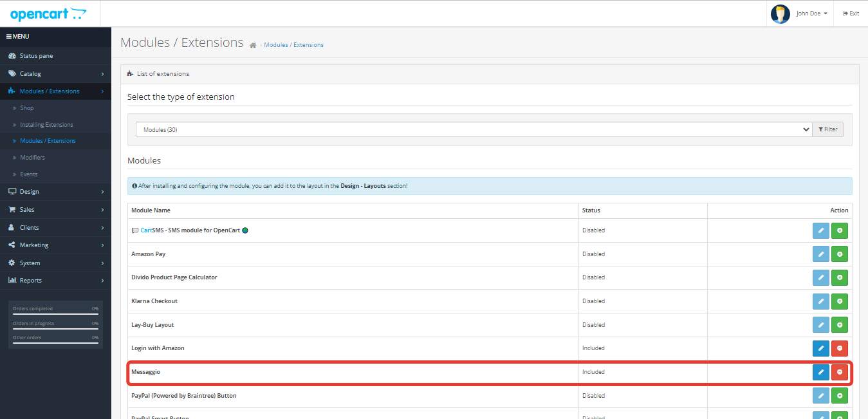Viewport: 868px width, 419px height.
Task: Expand the System menu
Action: [55, 263]
